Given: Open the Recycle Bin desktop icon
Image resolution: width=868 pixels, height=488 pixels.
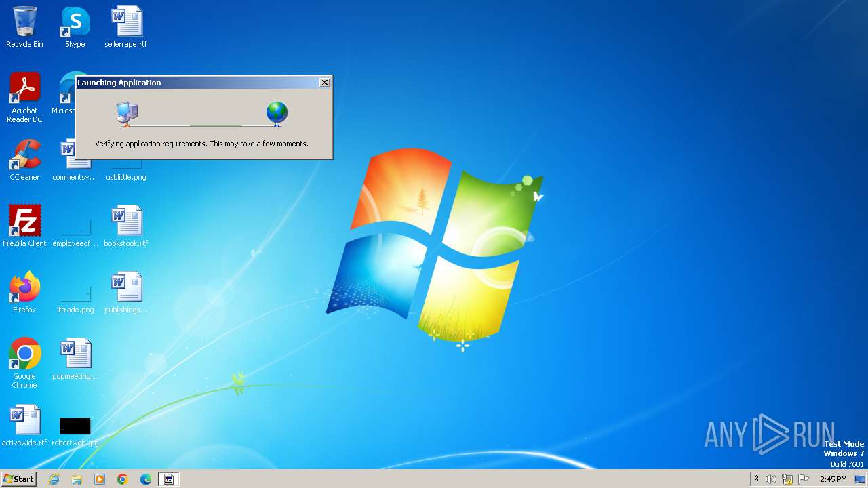Looking at the screenshot, I should (24, 27).
